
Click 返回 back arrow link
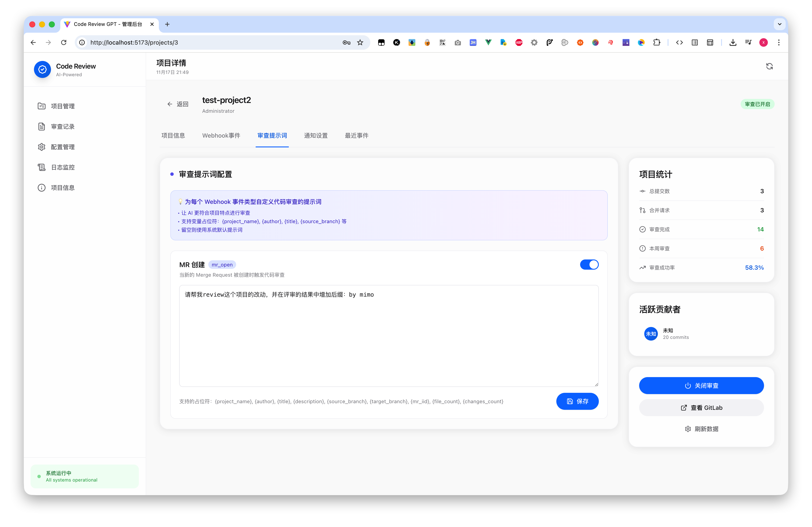click(177, 104)
